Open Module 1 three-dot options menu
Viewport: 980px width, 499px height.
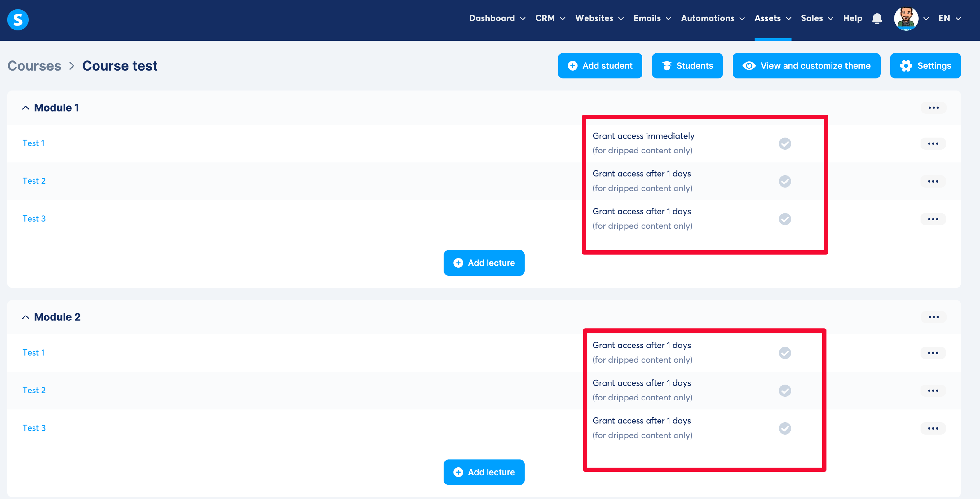coord(933,108)
